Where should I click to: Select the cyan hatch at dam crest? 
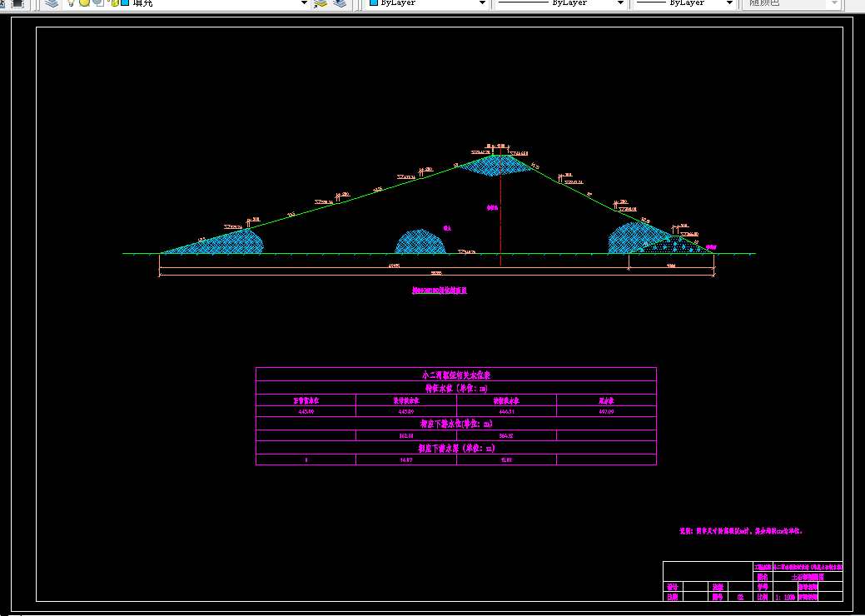(x=495, y=165)
